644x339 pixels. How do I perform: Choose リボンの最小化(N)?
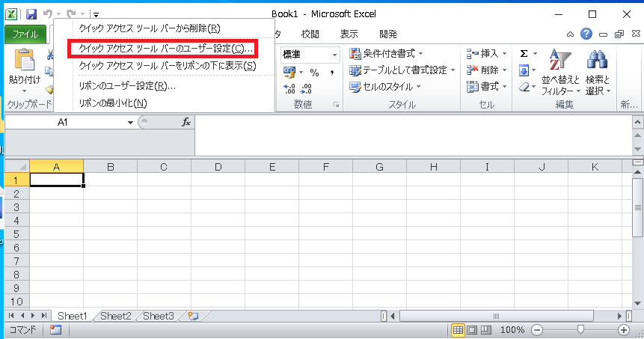click(x=113, y=103)
